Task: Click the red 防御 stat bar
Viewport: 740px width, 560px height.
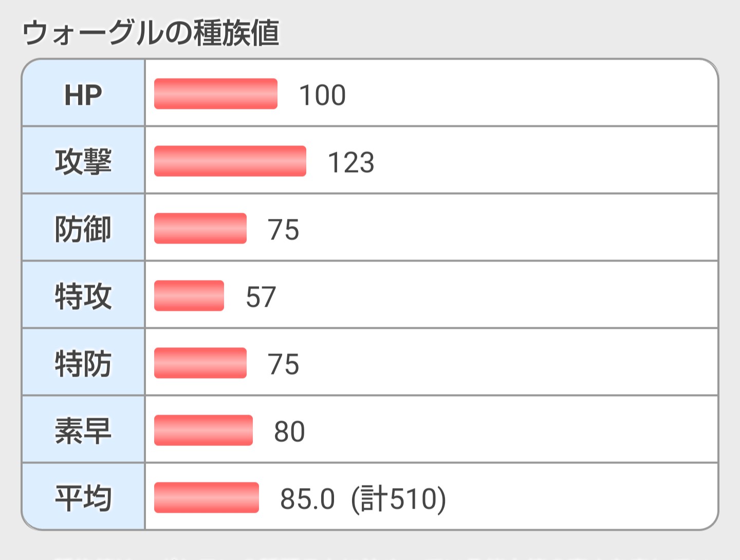Action: coord(200,229)
